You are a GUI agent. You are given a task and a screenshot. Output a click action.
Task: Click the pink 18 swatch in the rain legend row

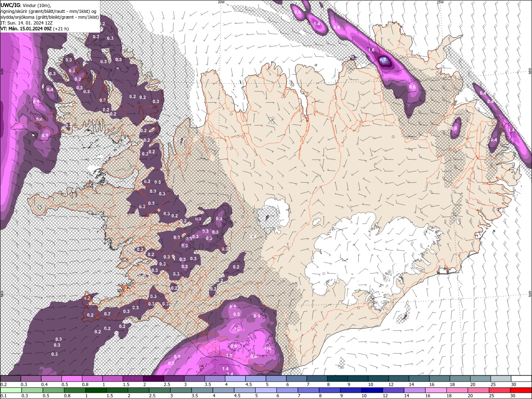point(457,390)
